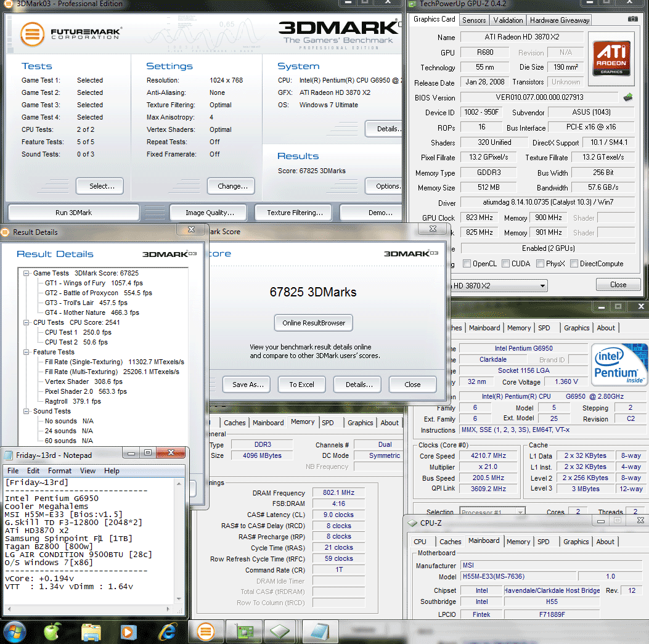
Task: Click the Notepad horizontal scrollbar right arrow
Action: pyautogui.click(x=168, y=609)
